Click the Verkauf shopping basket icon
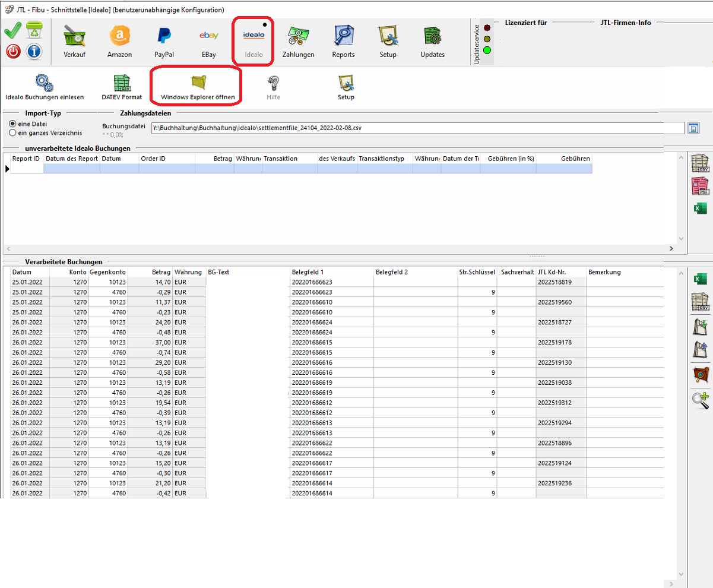 click(x=74, y=42)
